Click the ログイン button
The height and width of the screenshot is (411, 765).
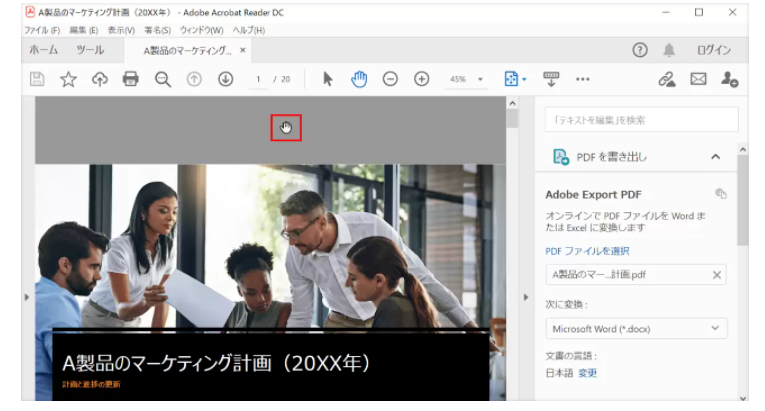point(713,50)
